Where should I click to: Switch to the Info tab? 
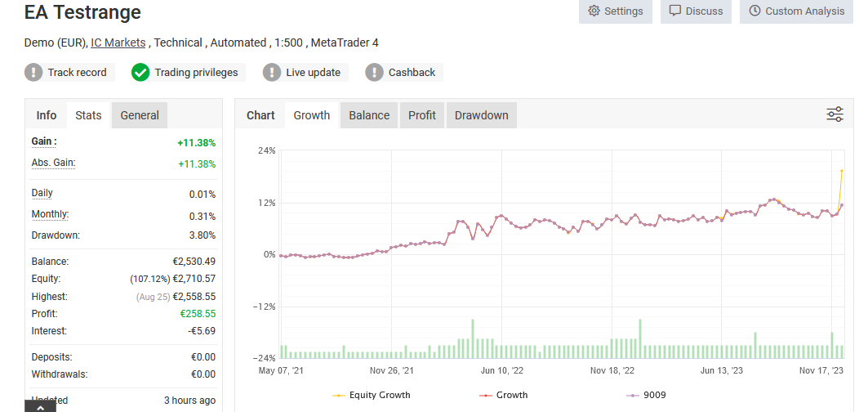pos(47,115)
